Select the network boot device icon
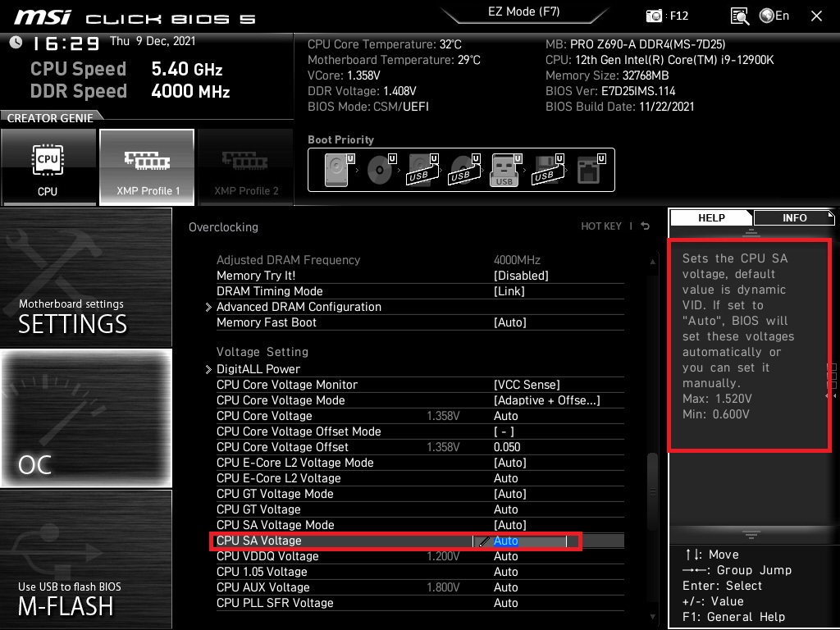Image resolution: width=840 pixels, height=630 pixels. [x=591, y=169]
